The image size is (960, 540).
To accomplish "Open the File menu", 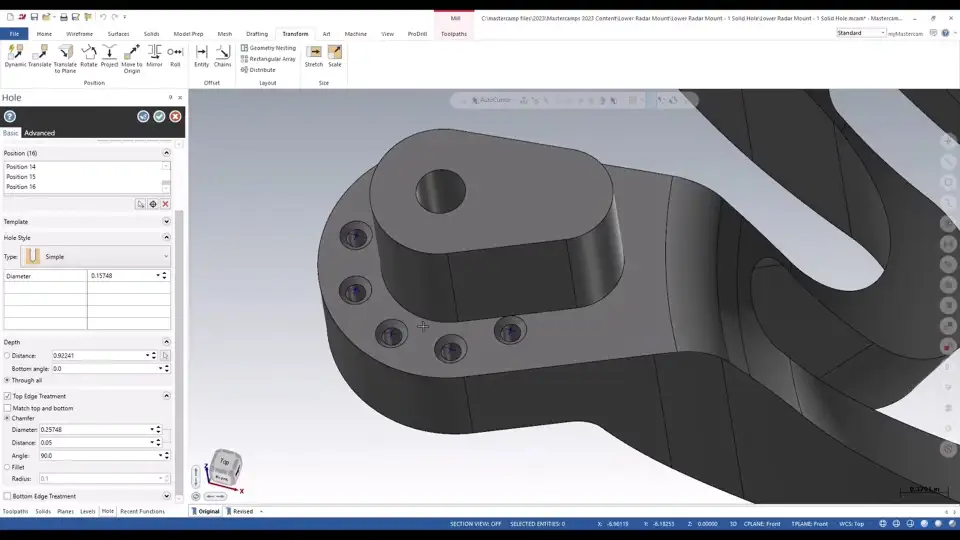I will pos(14,34).
